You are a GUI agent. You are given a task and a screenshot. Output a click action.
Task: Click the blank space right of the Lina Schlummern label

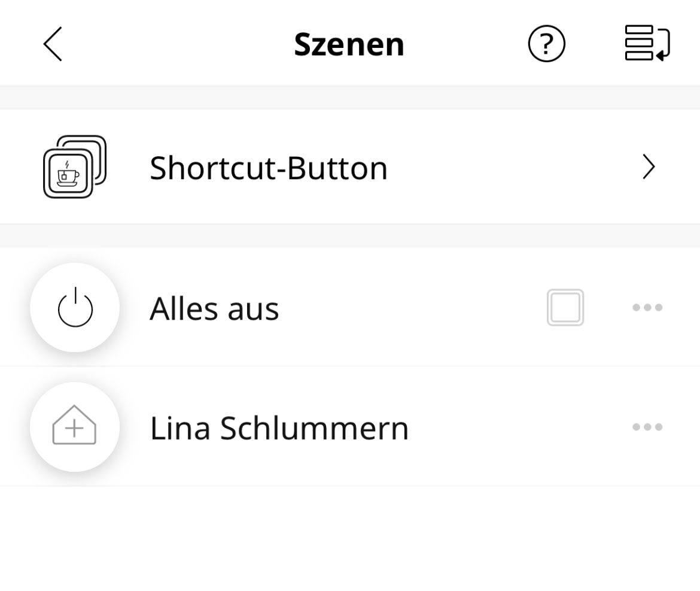(x=515, y=428)
